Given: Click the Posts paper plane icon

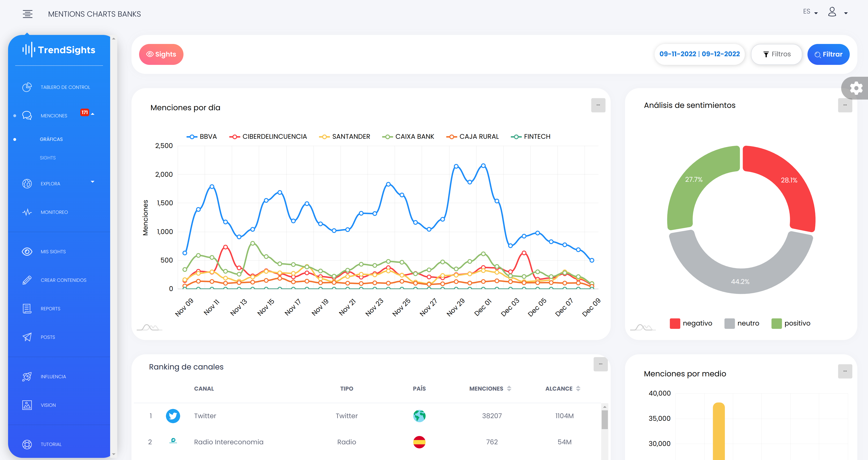Looking at the screenshot, I should tap(27, 337).
